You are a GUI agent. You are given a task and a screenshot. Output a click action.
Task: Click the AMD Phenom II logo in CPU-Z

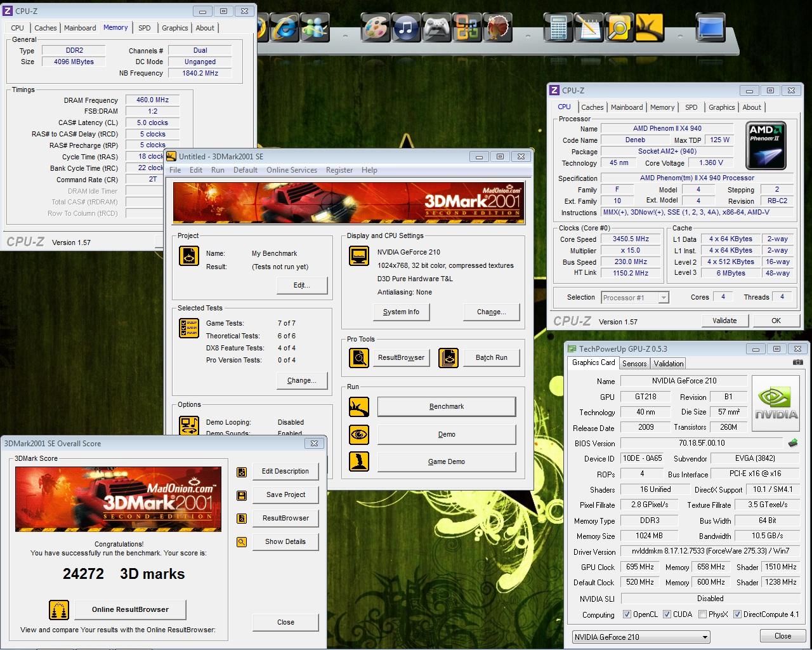pyautogui.click(x=767, y=146)
